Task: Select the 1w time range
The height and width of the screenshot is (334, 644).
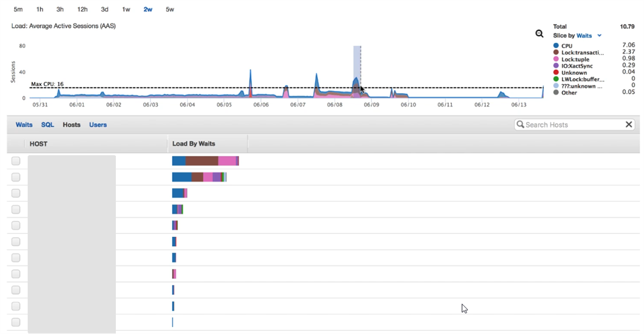Action: [x=126, y=9]
